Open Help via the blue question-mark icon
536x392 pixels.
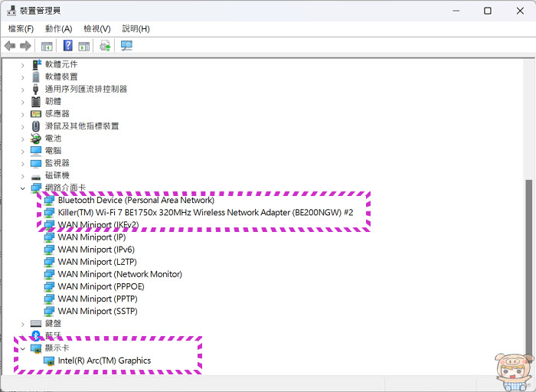pos(67,45)
